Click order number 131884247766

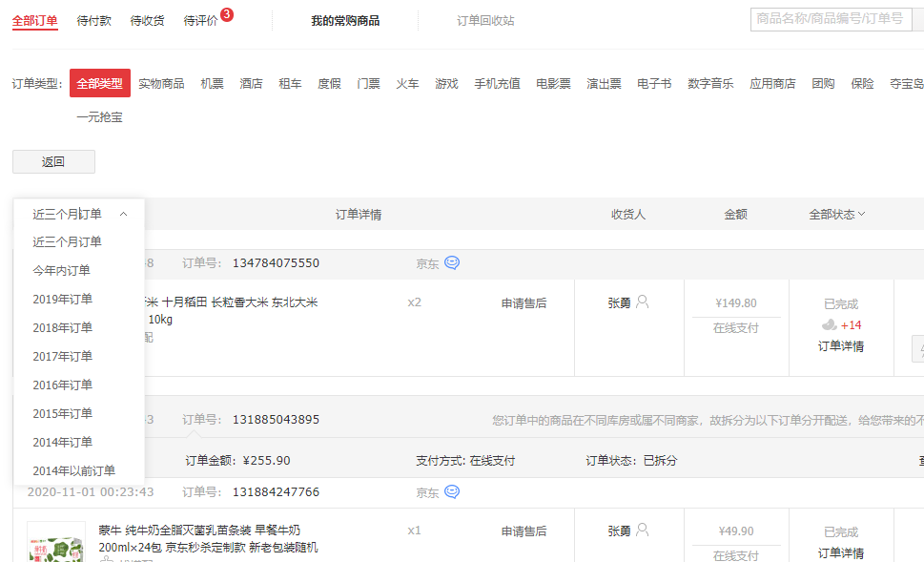click(x=276, y=491)
